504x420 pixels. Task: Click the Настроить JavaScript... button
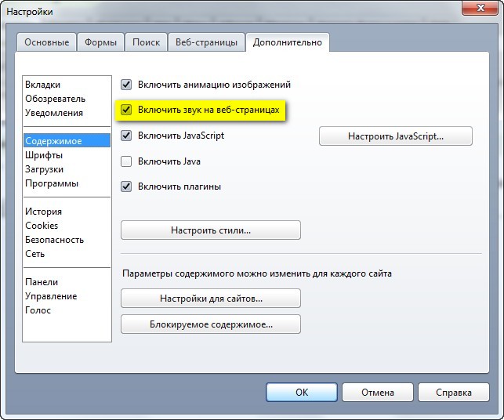tap(396, 136)
